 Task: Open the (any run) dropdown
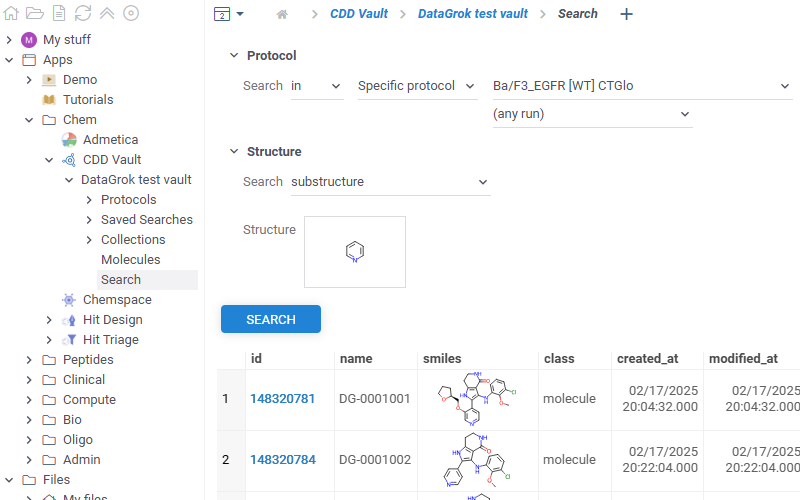(x=591, y=114)
